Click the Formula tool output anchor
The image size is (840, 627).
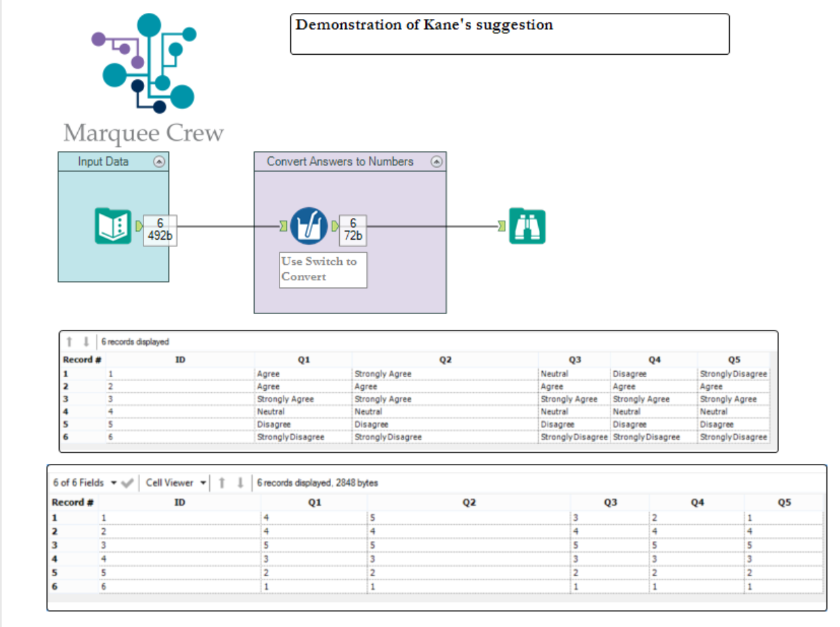click(334, 226)
